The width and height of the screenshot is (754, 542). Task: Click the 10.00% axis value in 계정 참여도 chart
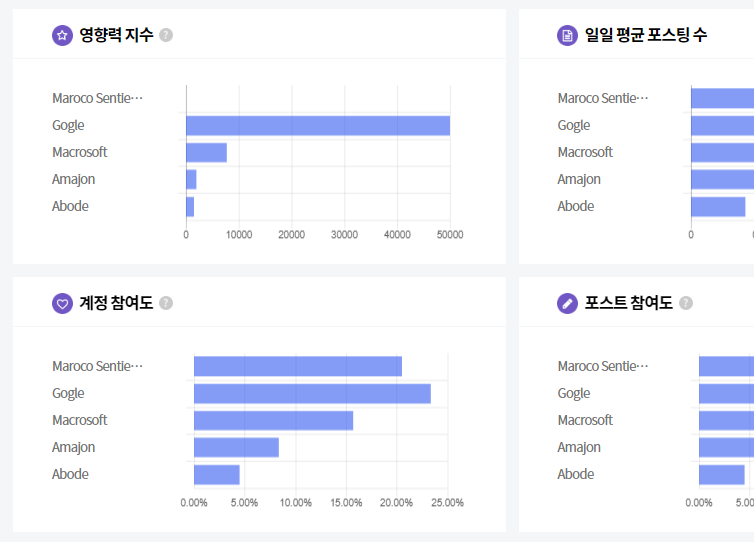click(296, 503)
